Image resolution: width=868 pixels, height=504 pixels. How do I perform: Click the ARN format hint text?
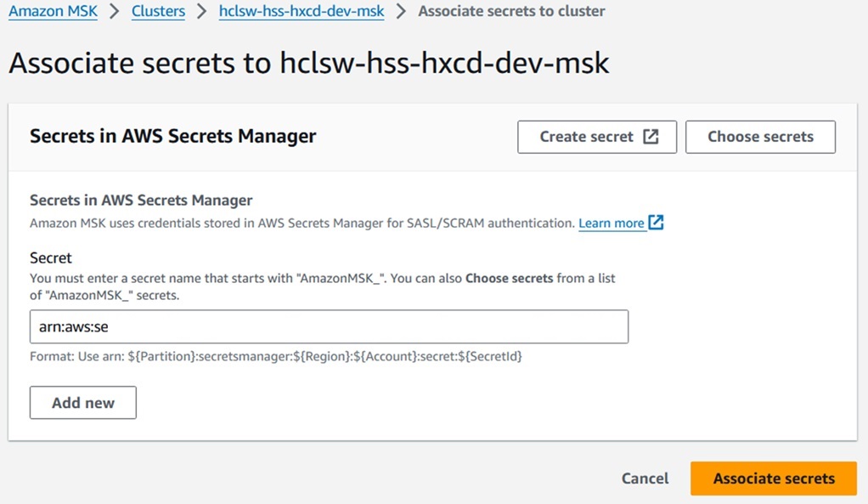[275, 356]
